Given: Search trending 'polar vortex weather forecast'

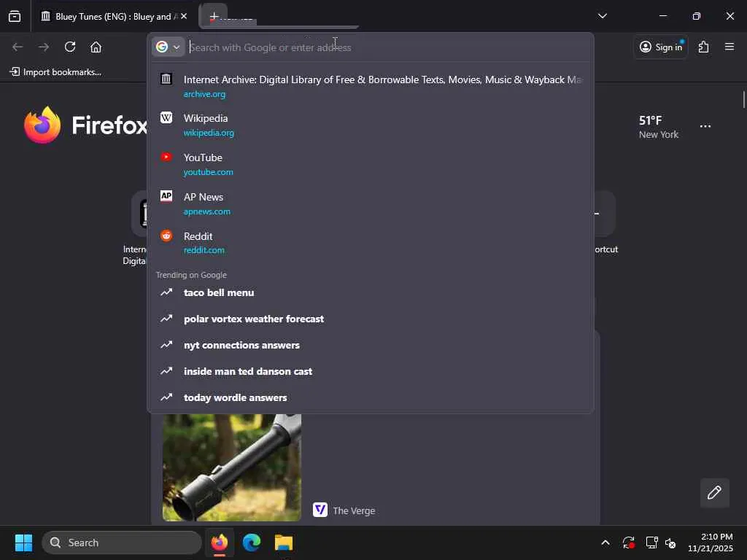Looking at the screenshot, I should point(371,319).
